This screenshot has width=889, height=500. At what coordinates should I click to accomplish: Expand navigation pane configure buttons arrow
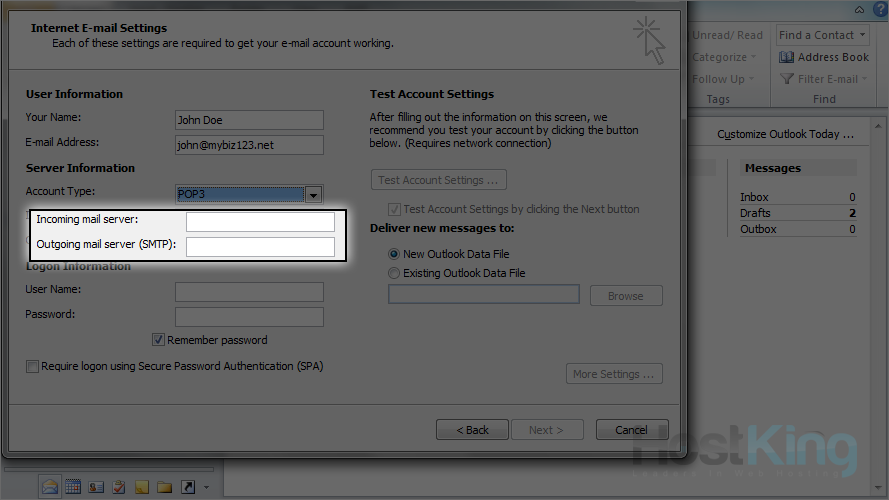tap(206, 488)
